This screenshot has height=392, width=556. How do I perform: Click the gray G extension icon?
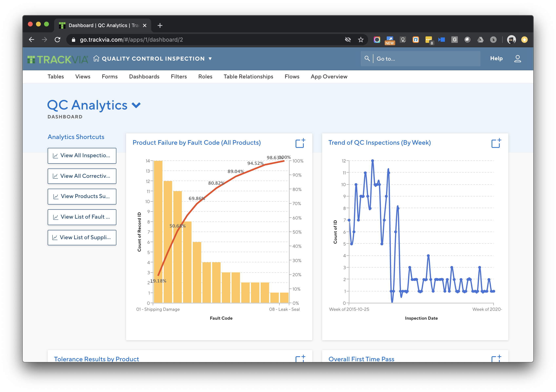pos(455,39)
